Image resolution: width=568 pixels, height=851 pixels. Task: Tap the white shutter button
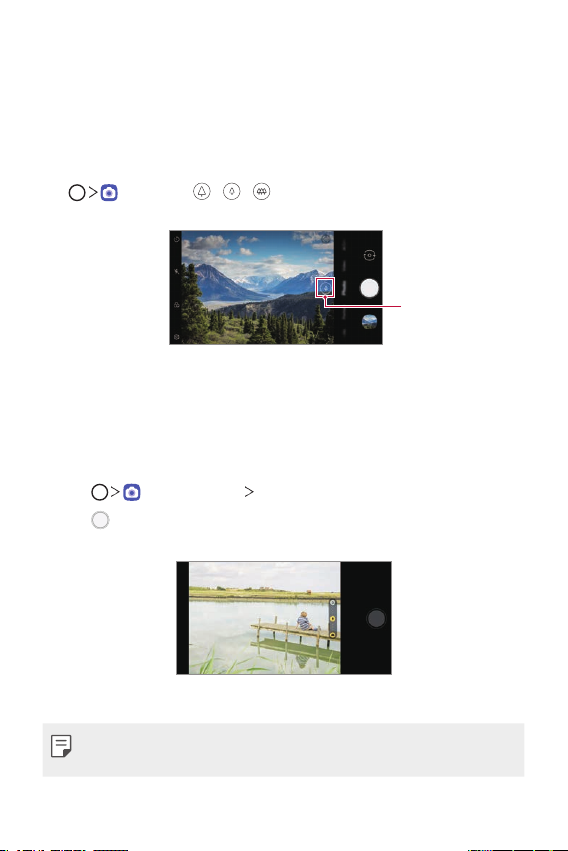369,288
